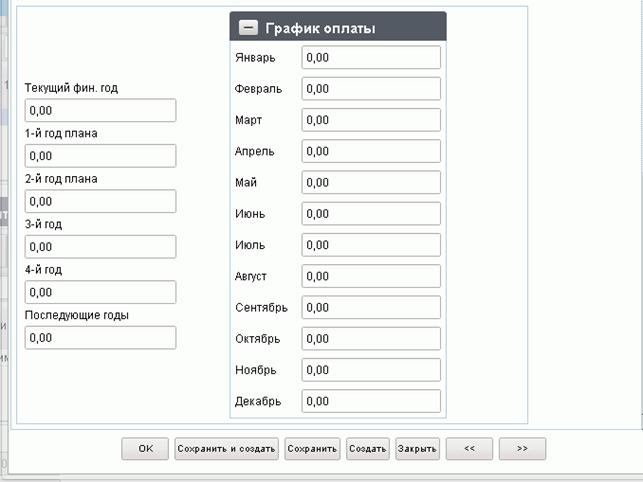Click the Текущий фин. год field
This screenshot has width=643, height=482.
tap(100, 110)
